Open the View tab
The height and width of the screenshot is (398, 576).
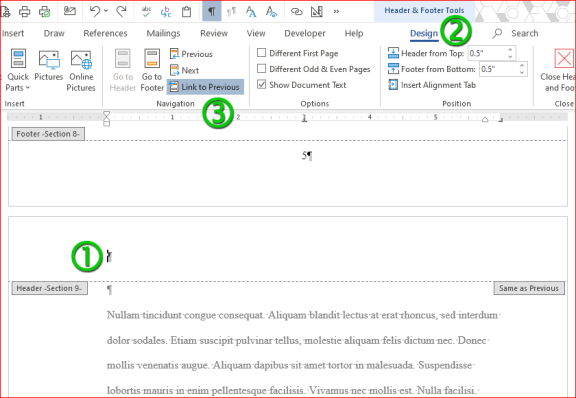pyautogui.click(x=256, y=33)
